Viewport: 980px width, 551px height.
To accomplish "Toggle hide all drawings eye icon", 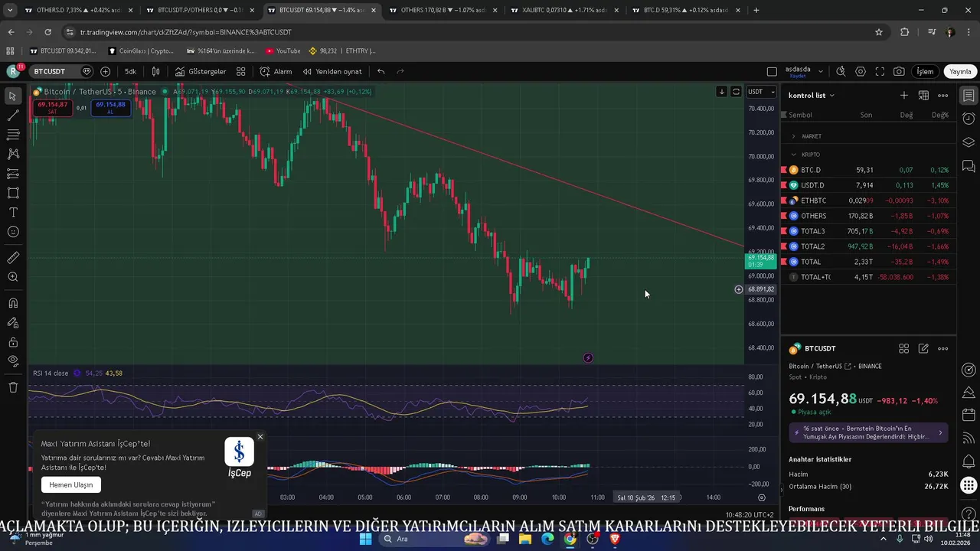I will click(x=12, y=361).
